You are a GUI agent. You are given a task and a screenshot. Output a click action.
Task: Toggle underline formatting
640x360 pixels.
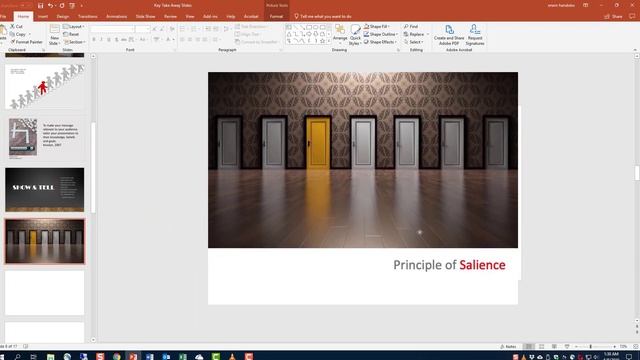(109, 40)
